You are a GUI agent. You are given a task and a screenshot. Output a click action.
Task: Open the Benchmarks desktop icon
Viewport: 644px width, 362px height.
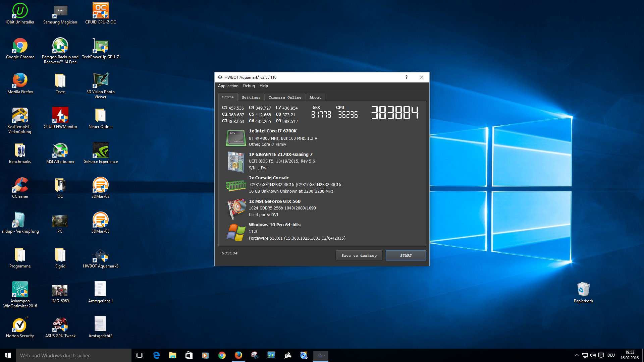click(x=20, y=153)
